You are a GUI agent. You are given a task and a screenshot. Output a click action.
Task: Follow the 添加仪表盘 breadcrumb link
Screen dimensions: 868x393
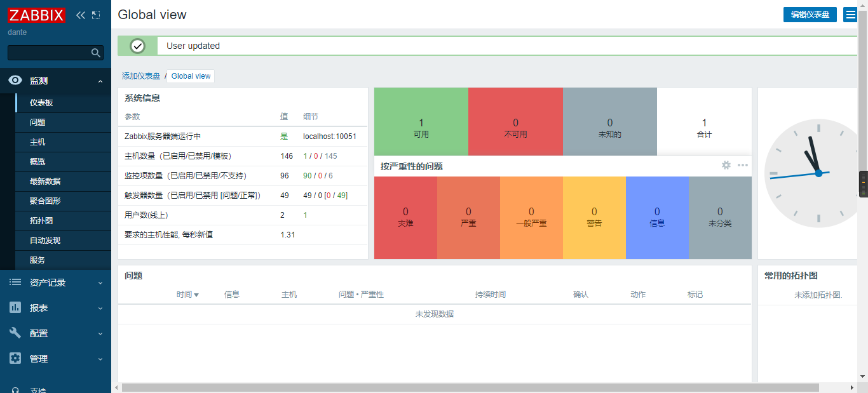[x=141, y=76]
